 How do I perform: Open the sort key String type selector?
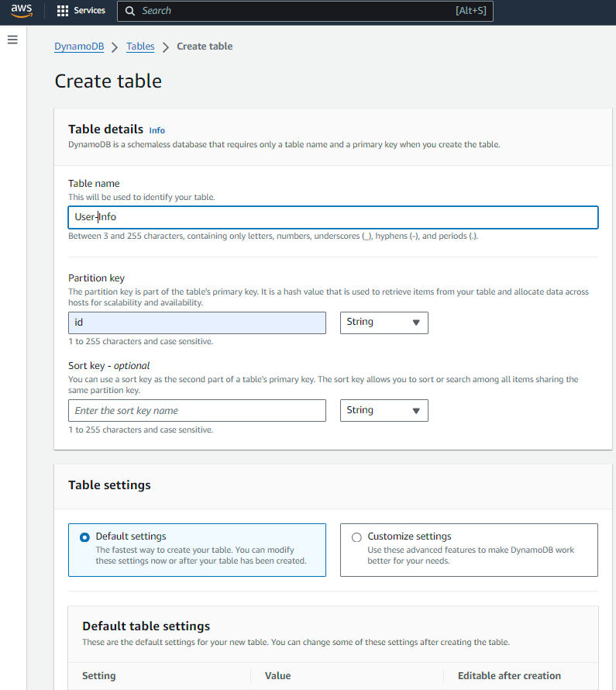coord(384,410)
